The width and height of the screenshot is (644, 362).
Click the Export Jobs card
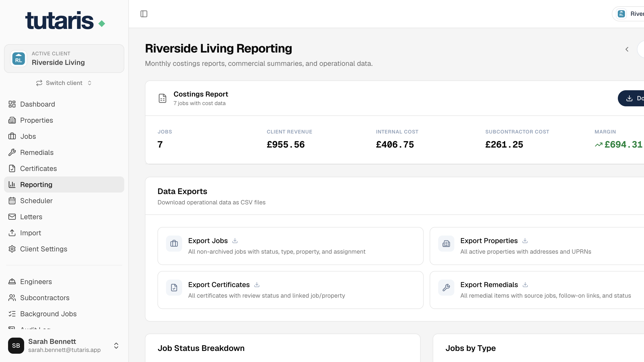(291, 246)
